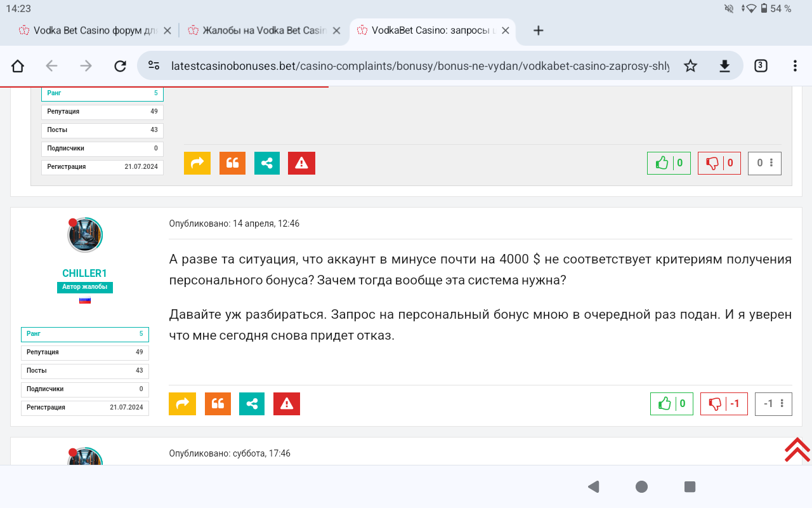Viewport: 812px width, 508px height.
Task: Report the 14 April post with the red warning icon
Action: click(287, 404)
